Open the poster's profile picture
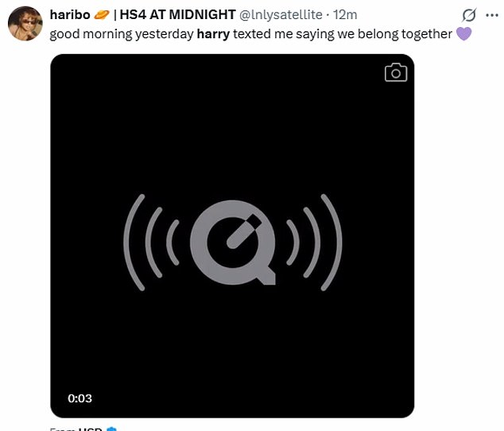Screen dimensions: 504x431 [25, 24]
